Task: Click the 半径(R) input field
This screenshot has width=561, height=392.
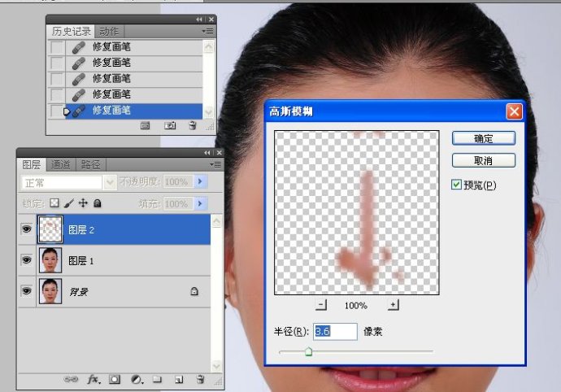Action: click(335, 332)
